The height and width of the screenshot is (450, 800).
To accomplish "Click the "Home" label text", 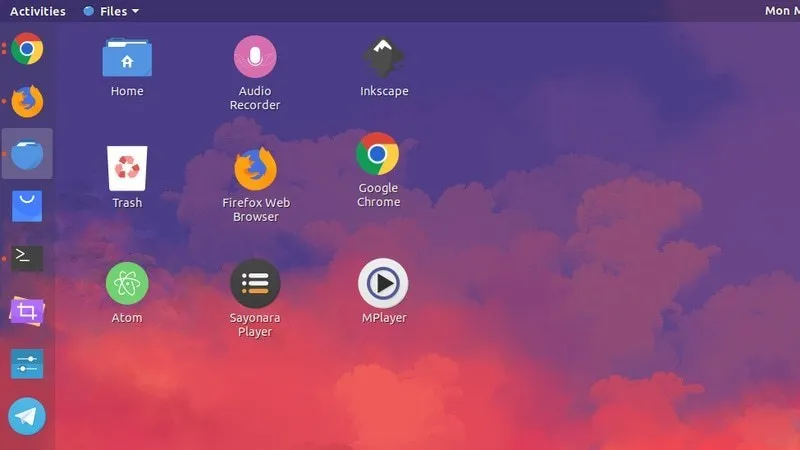I will pos(127,91).
